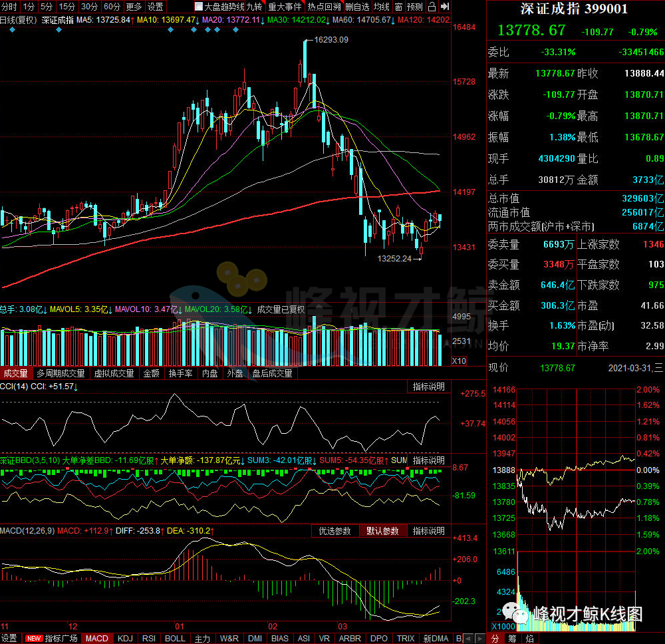Open 重大事件 events
The height and width of the screenshot is (644, 665).
tap(285, 7)
